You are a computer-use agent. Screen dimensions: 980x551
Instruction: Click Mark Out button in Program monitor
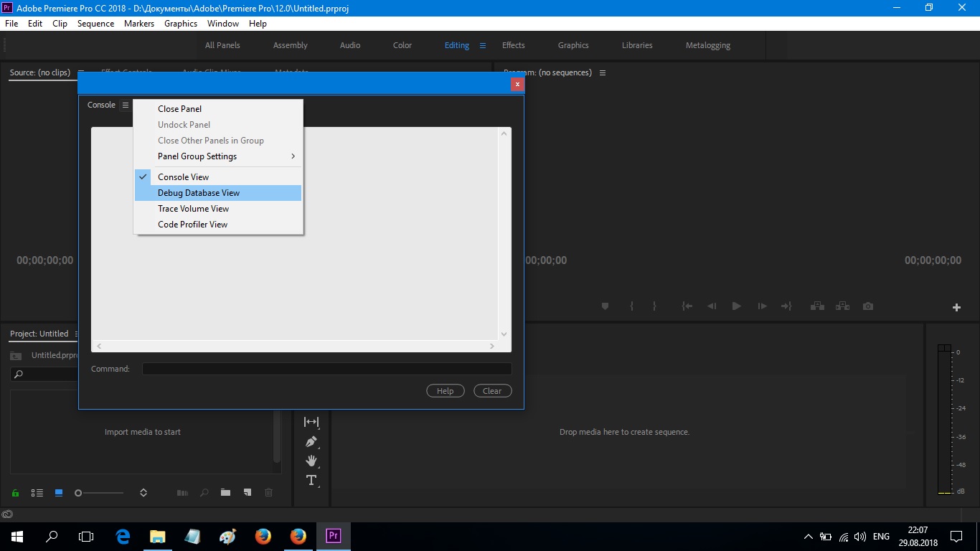coord(654,306)
